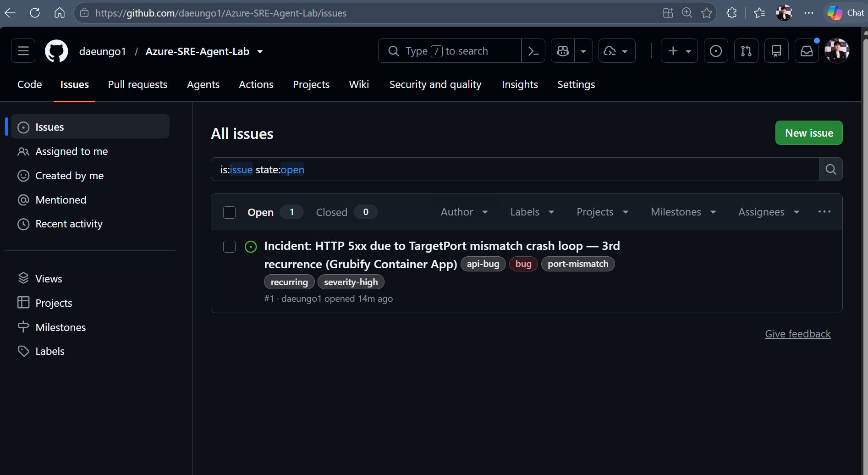Select Recent activity in sidebar

click(x=90, y=224)
